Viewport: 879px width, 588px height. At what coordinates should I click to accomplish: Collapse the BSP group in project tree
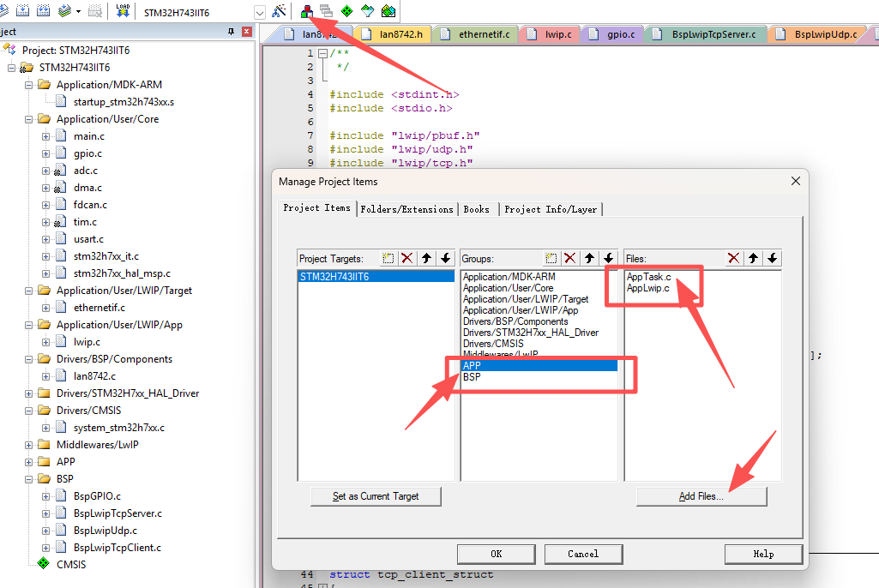[x=29, y=479]
